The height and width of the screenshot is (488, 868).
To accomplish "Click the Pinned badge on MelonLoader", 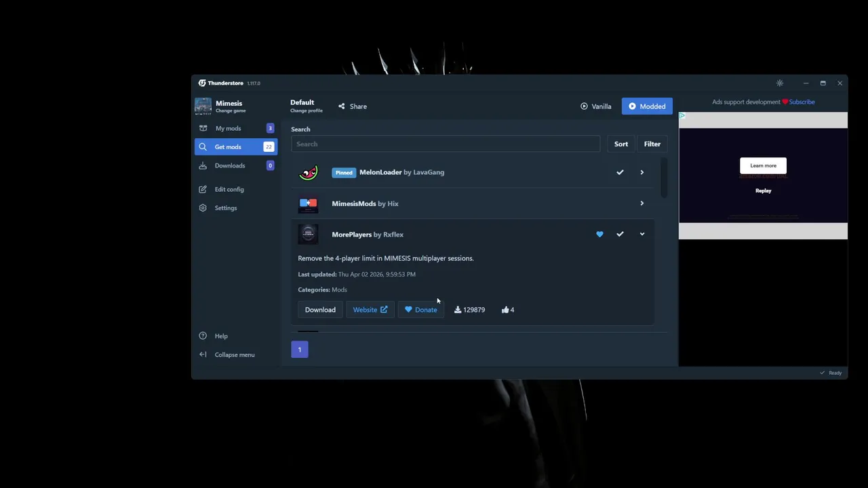I will click(344, 172).
